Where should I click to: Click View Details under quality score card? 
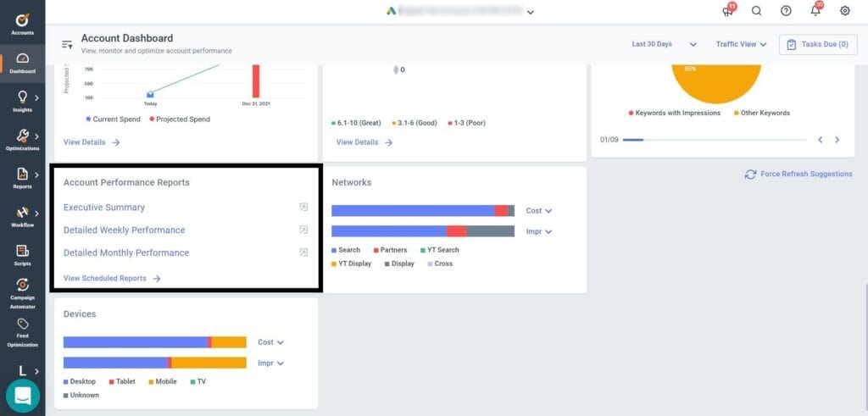[x=364, y=142]
